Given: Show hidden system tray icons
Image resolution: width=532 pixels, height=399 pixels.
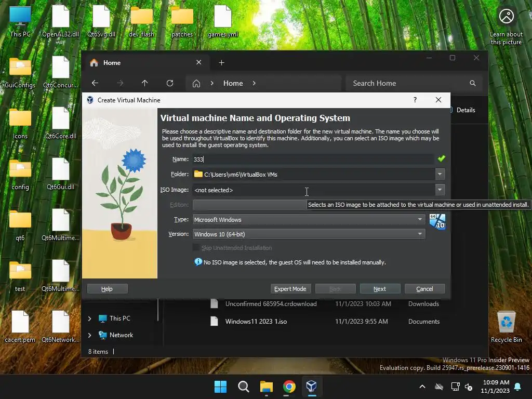Looking at the screenshot, I should point(422,387).
